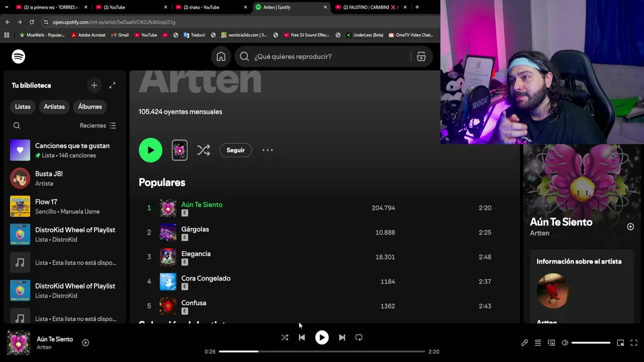Screen dimensions: 644x362
Task: Open the Gmail bookmark
Action: click(x=120, y=35)
